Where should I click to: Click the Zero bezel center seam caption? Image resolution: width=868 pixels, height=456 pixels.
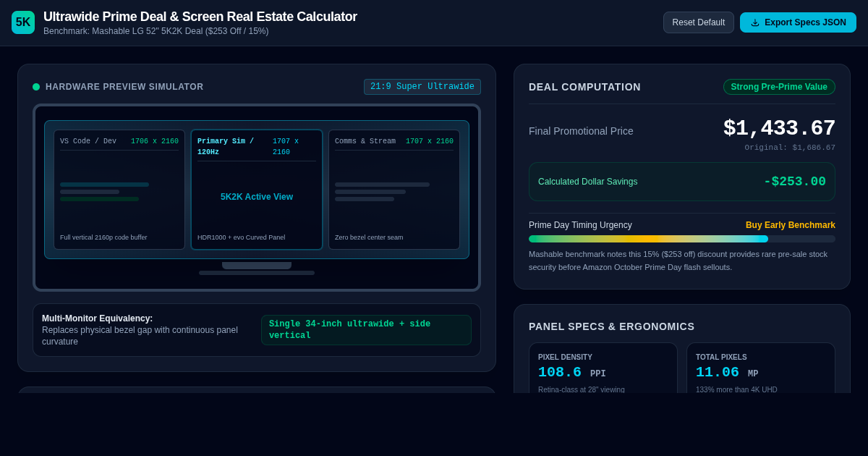pyautogui.click(x=369, y=237)
